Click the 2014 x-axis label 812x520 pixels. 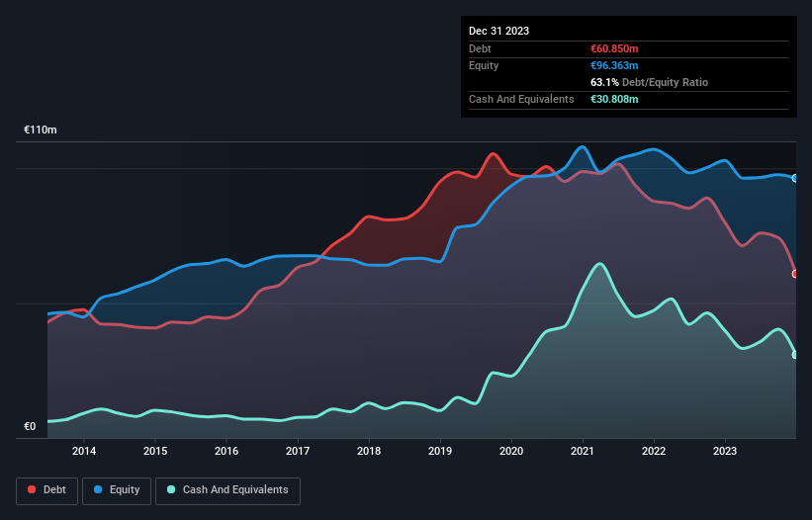(84, 451)
